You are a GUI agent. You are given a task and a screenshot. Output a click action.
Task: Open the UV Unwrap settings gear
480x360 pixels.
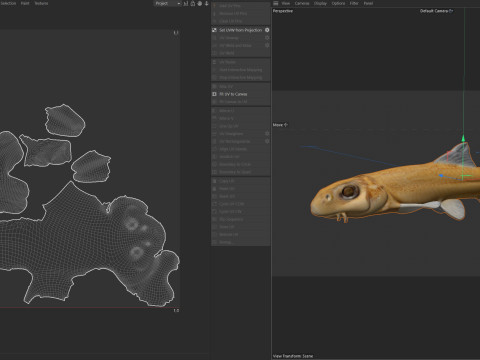click(x=267, y=38)
